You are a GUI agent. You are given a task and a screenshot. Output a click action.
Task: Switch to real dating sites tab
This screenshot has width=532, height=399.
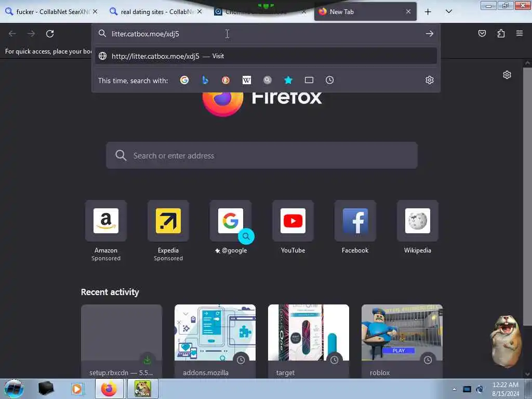(156, 11)
